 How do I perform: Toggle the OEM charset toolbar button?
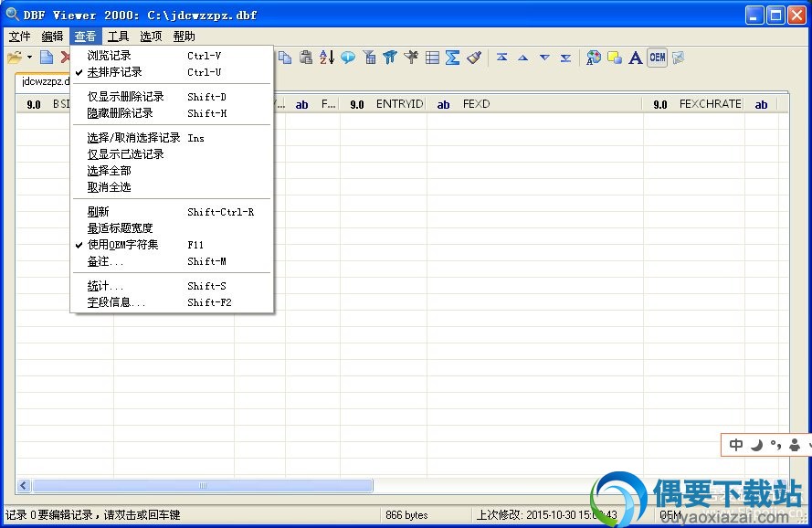pyautogui.click(x=657, y=57)
